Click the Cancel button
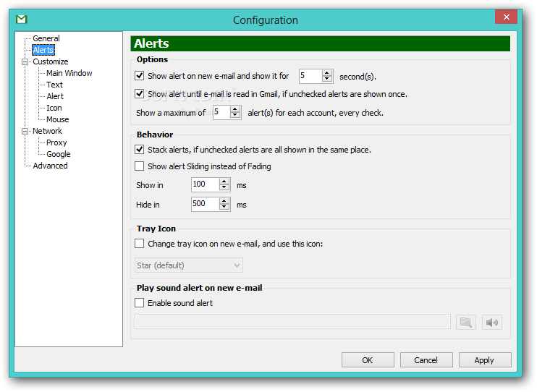 coord(426,360)
